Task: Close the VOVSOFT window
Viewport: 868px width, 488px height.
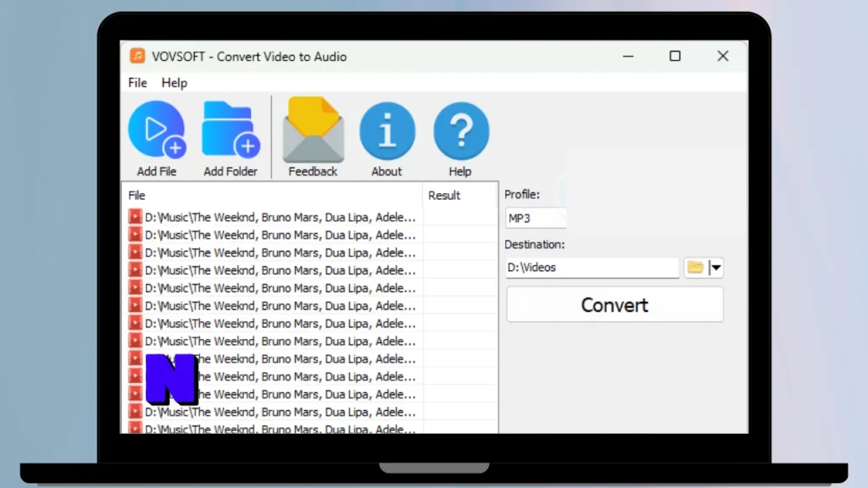Action: coord(722,56)
